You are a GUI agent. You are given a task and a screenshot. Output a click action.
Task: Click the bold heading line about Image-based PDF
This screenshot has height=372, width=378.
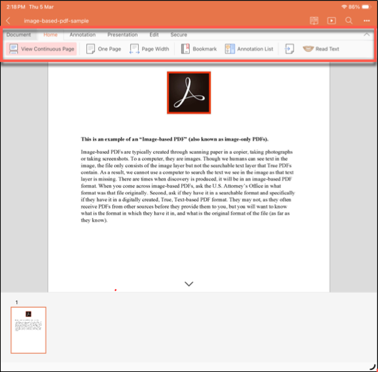(175, 139)
